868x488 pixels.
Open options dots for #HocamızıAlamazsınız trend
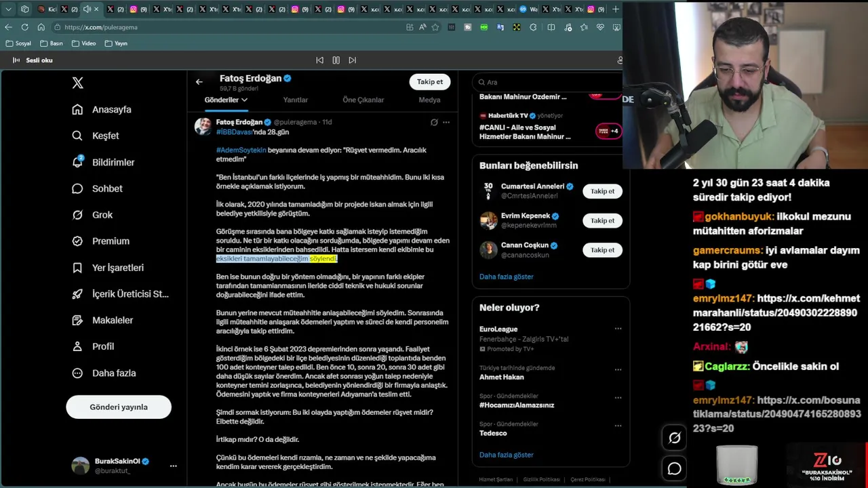coord(618,398)
